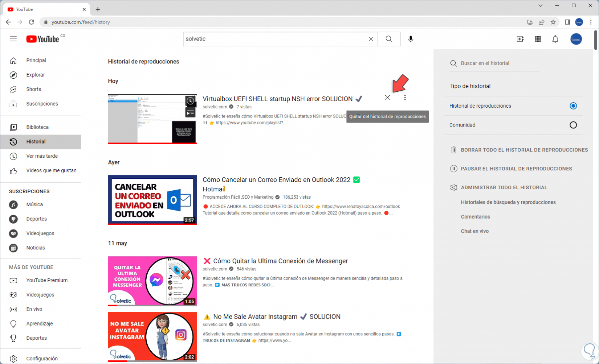
Task: Click the page vertical scrollbar
Action: coord(596,40)
